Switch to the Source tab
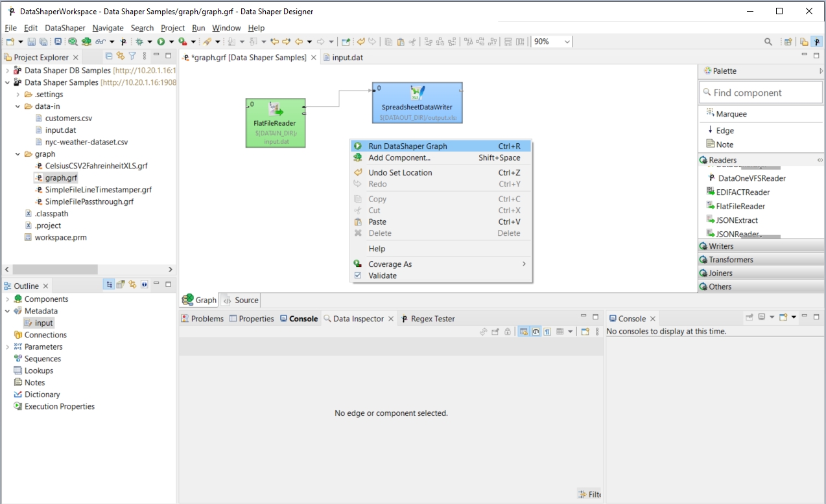This screenshot has width=826, height=504. coord(240,300)
